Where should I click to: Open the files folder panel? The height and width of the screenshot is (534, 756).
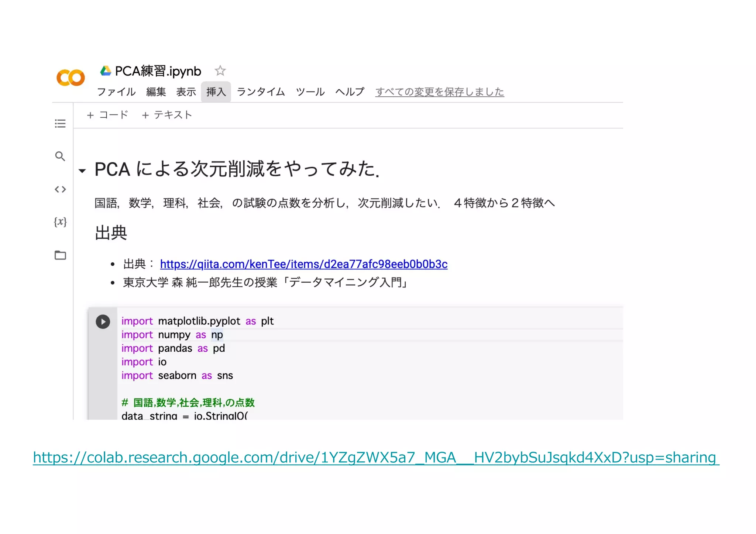(60, 255)
